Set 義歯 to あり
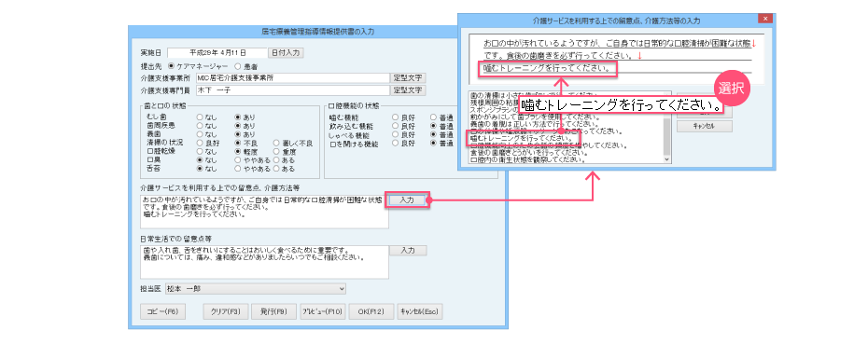The width and height of the screenshot is (868, 344). click(237, 134)
